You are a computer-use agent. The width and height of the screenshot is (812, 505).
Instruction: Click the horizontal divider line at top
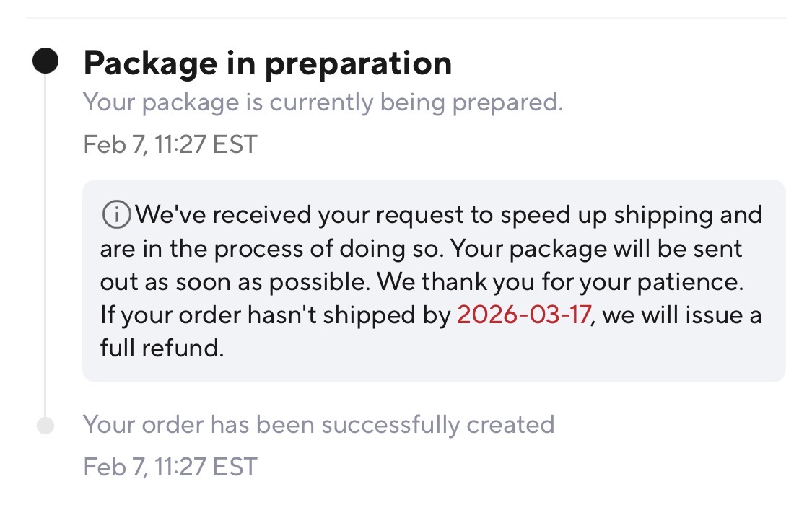[x=406, y=18]
